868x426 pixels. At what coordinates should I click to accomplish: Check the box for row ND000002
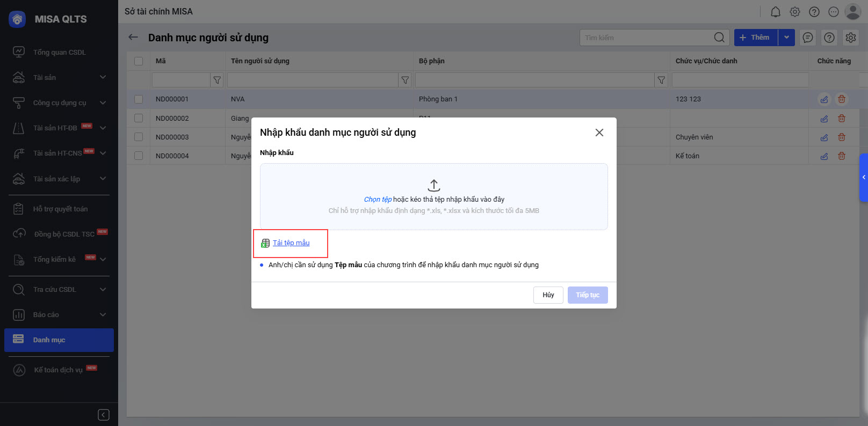(139, 118)
